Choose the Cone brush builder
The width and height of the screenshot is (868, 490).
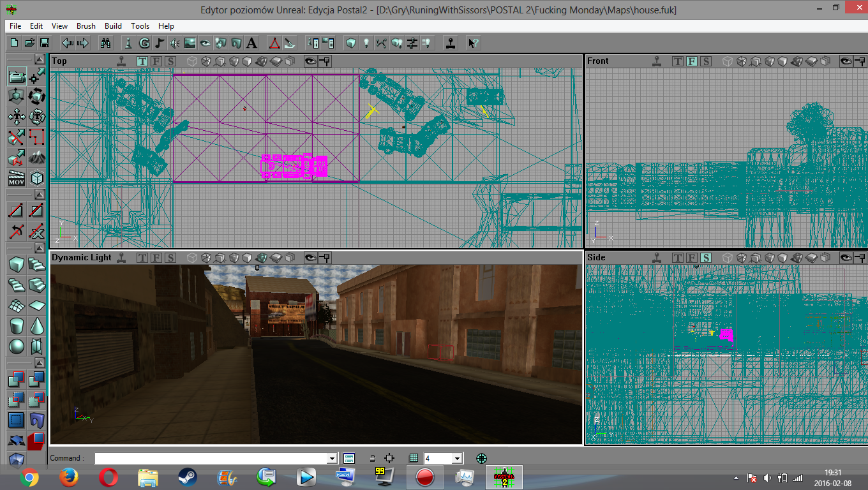click(38, 325)
